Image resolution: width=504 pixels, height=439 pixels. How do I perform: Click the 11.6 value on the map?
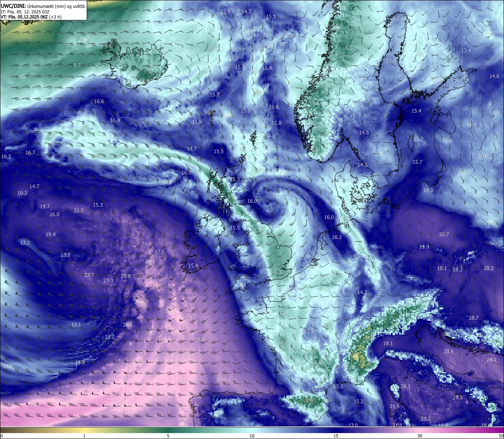[x=447, y=141]
